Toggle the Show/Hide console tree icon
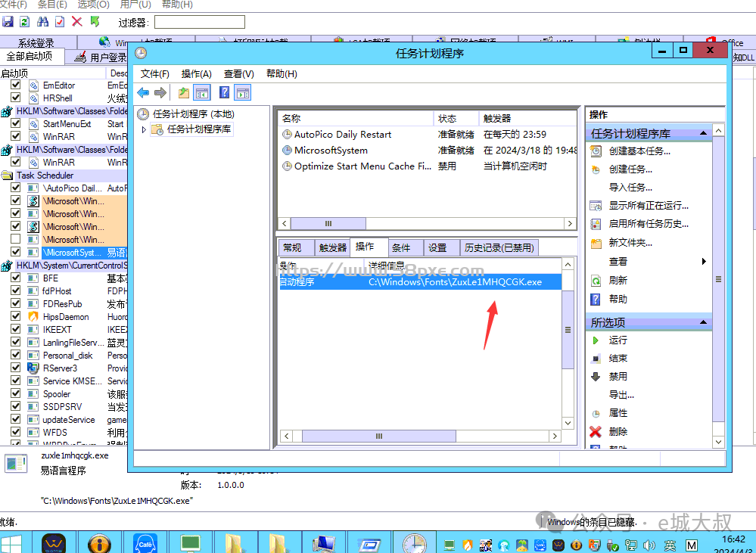756x553 pixels. click(x=202, y=92)
